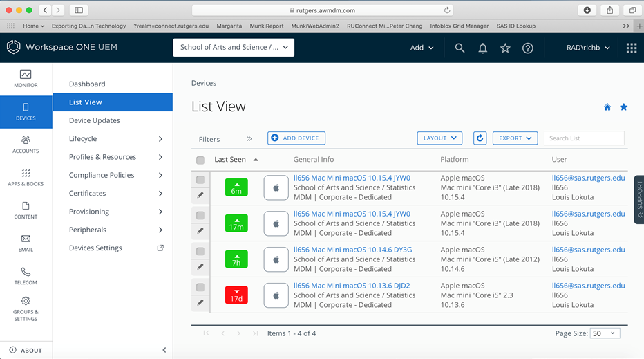Expand Compliance Policies submenu
Image resolution: width=644 pixels, height=359 pixels.
(160, 175)
